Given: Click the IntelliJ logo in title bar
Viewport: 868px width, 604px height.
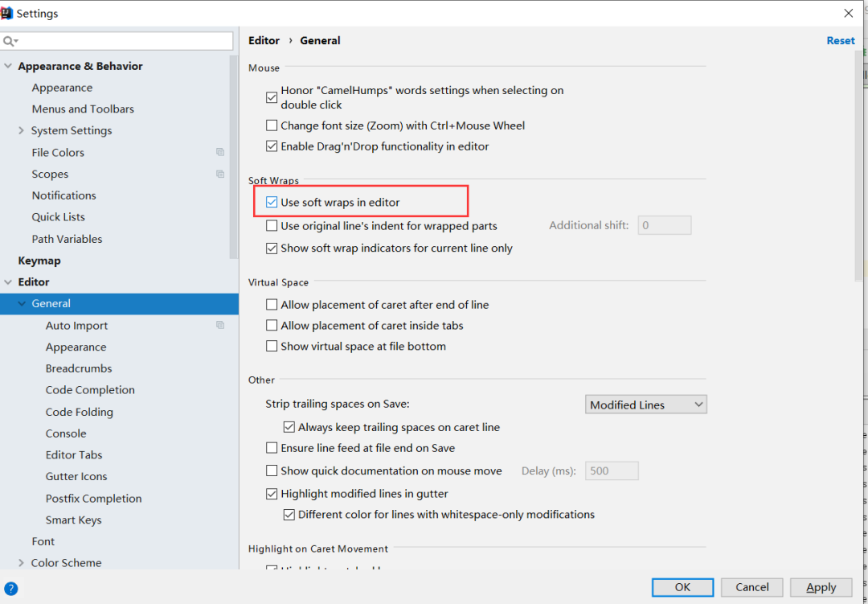Looking at the screenshot, I should click(x=7, y=13).
